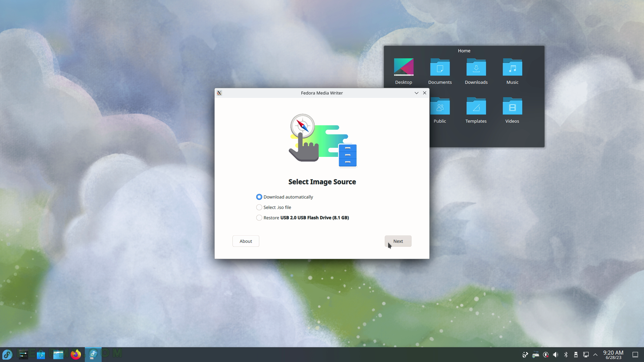Open the removable USB devices tray icon

[576, 355]
